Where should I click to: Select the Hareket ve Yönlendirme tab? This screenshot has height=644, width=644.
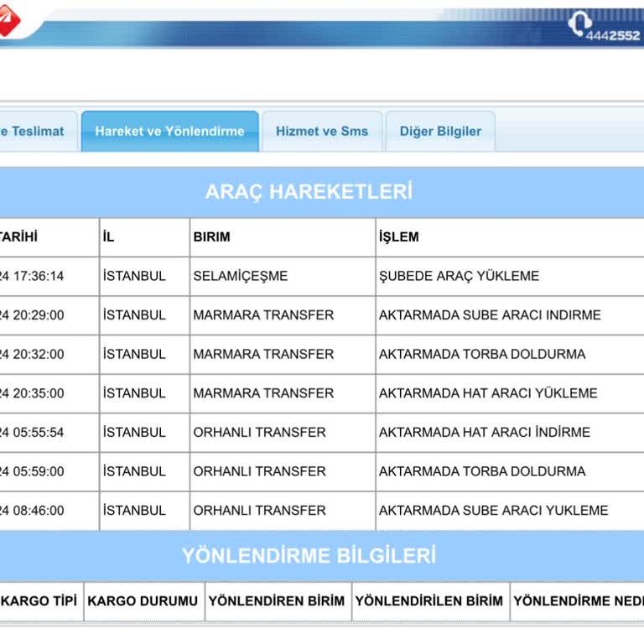pos(169,131)
